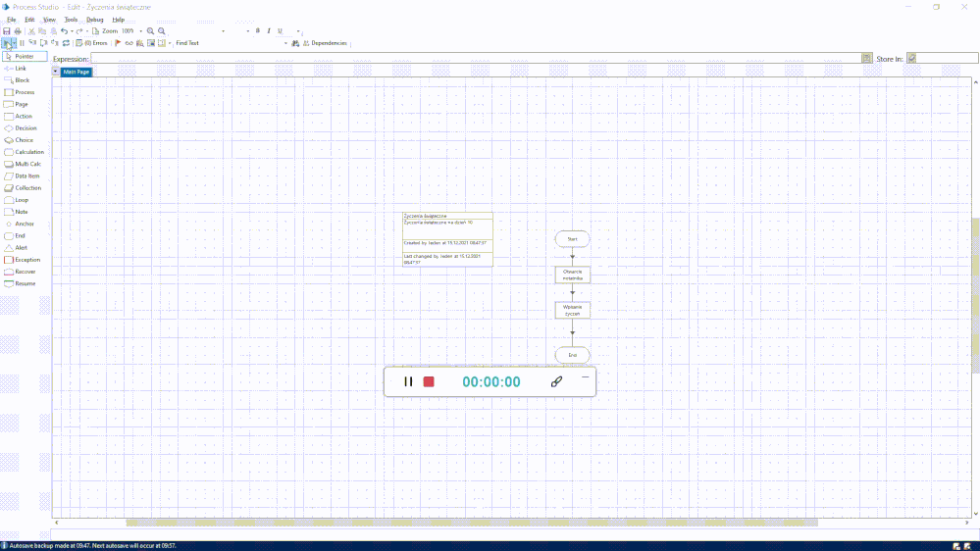Expand the page list dropdown beside Main Page
Viewport: 980px width, 551px height.
[x=56, y=72]
